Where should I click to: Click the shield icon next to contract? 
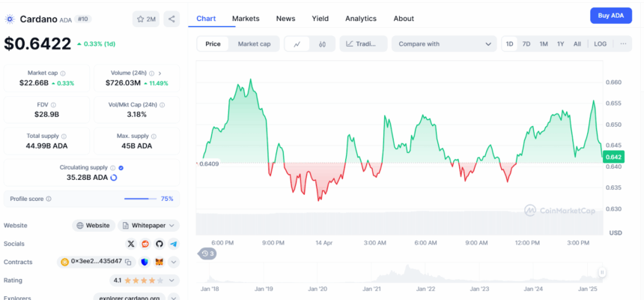[x=145, y=262]
